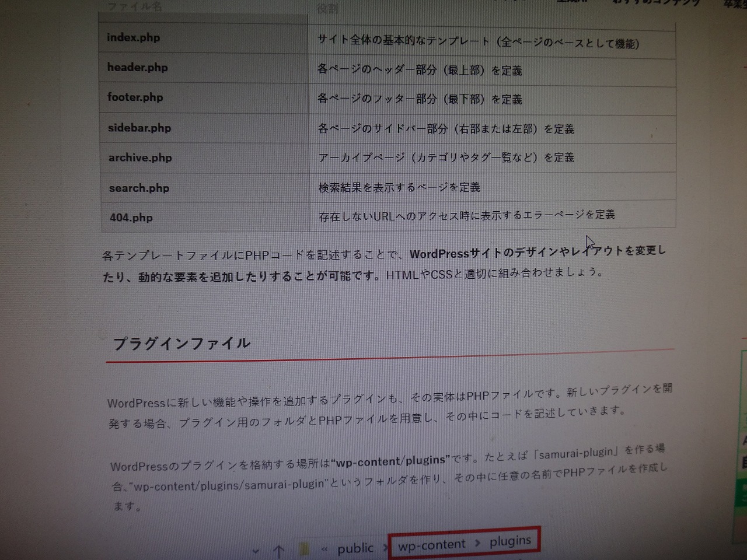This screenshot has height=560, width=747.
Task: Click the sidebar.php table cell
Action: pos(204,128)
